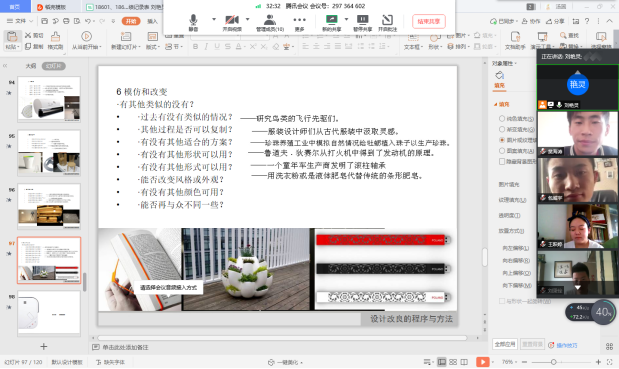Turn on video with the camera icon
This screenshot has height=369, width=619.
point(232,20)
